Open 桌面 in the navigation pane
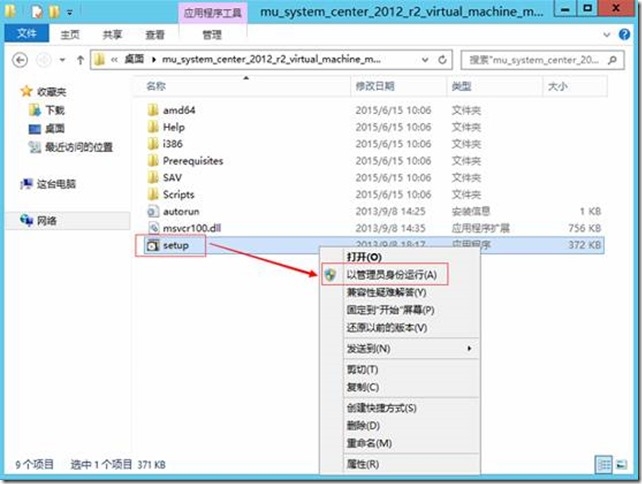Viewport: 642px width, 484px height. tap(55, 129)
